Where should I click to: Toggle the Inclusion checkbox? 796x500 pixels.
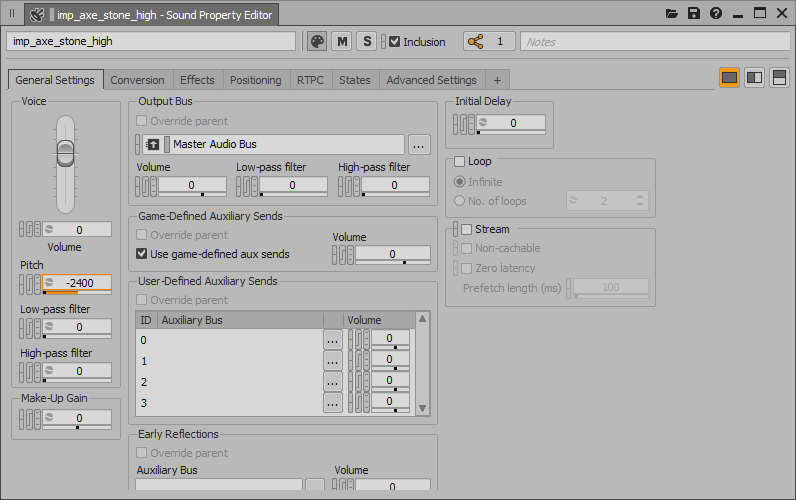pos(395,42)
